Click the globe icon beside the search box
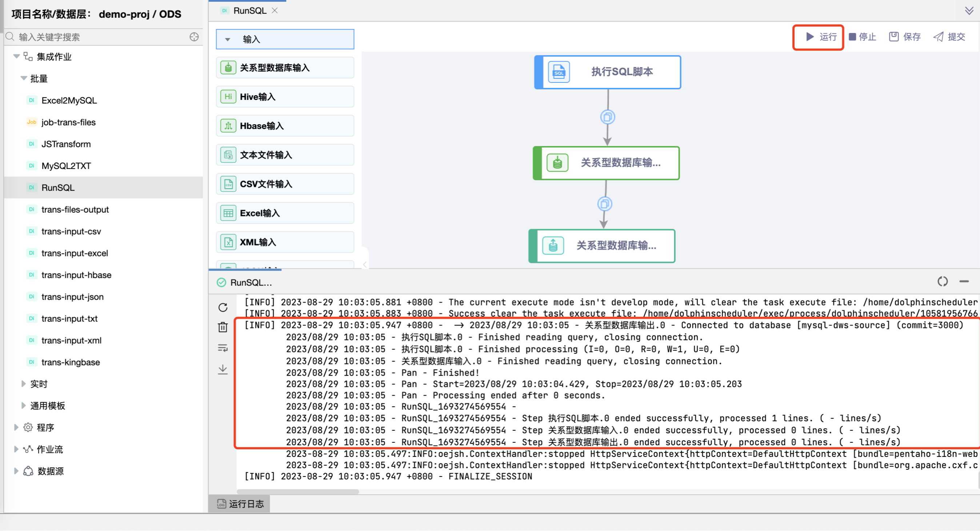980x531 pixels. tap(194, 37)
